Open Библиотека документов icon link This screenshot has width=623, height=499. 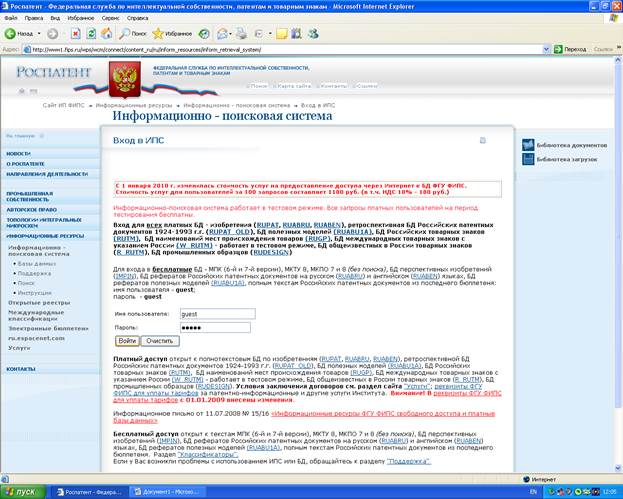pyautogui.click(x=528, y=145)
